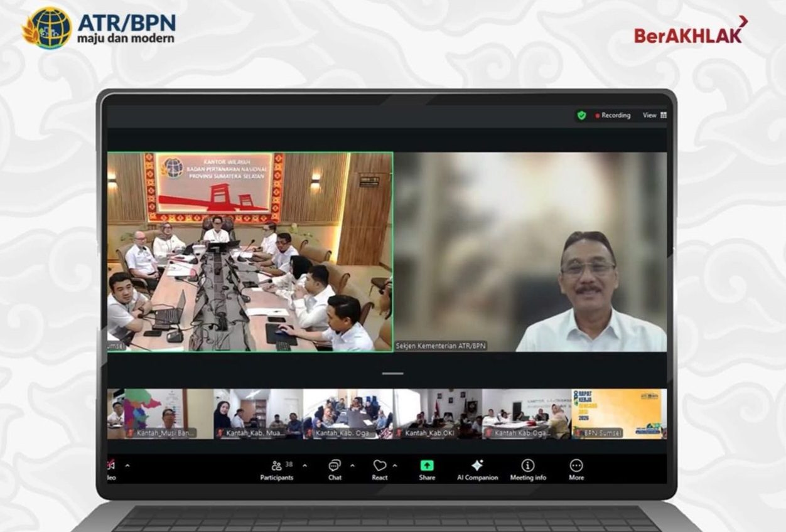
Task: Select the Kantah_Kab.OKI participant thumbnail
Action: pyautogui.click(x=438, y=413)
